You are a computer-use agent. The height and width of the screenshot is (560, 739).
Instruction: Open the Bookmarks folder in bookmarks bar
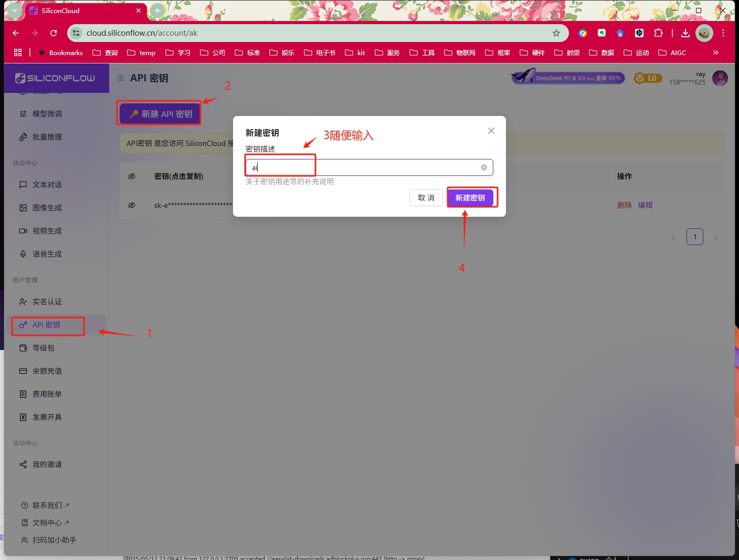(60, 52)
